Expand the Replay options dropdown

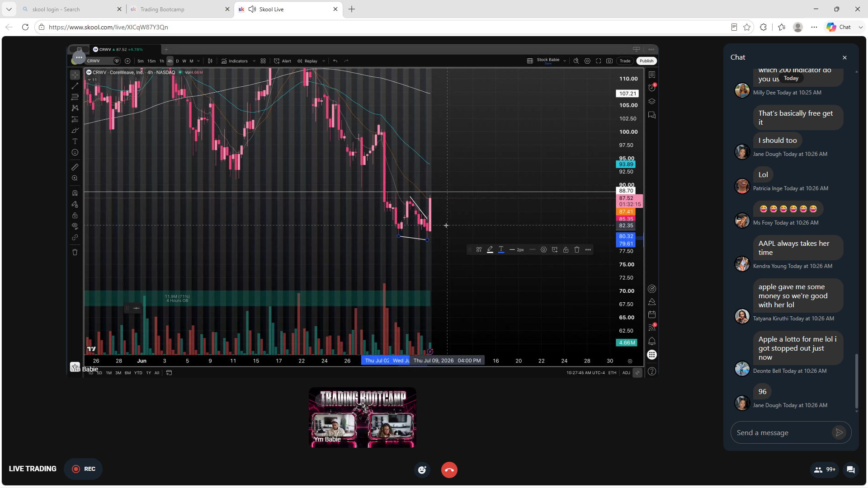click(324, 61)
